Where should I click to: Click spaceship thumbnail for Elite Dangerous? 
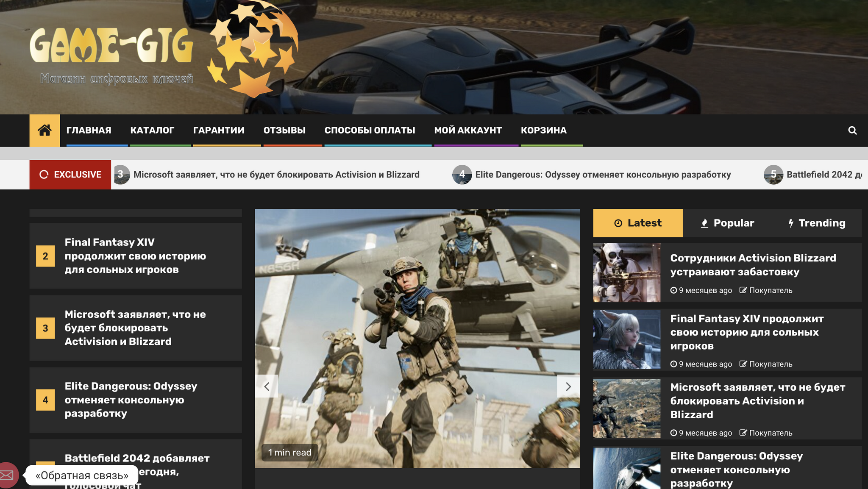(x=627, y=468)
